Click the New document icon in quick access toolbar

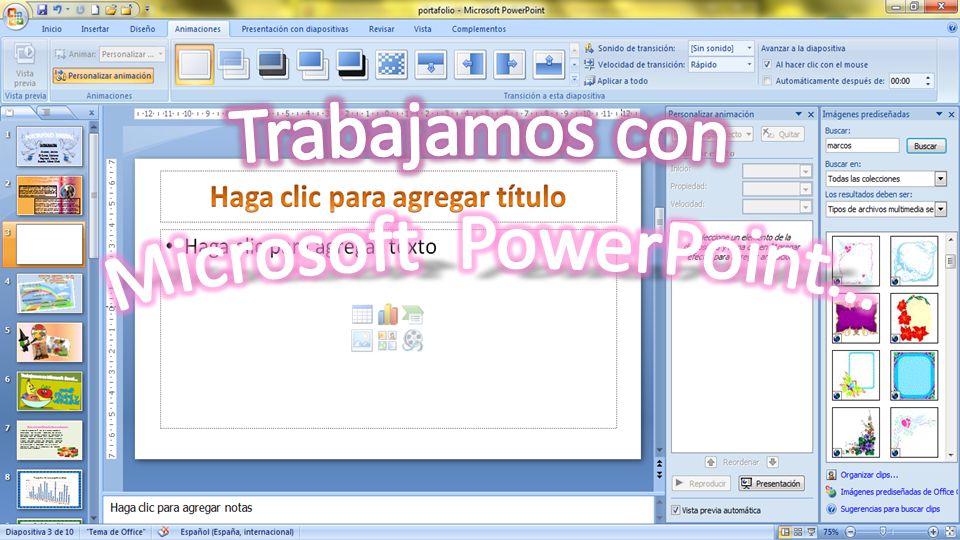click(96, 10)
